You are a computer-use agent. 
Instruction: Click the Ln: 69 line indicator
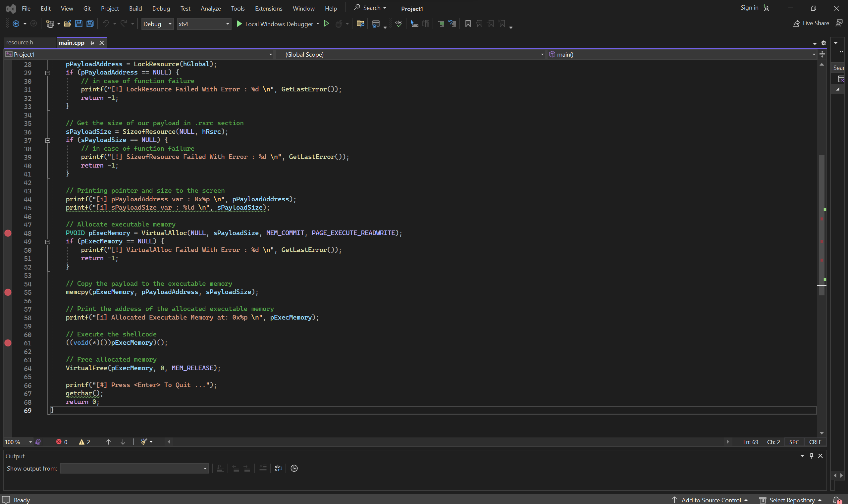point(751,442)
